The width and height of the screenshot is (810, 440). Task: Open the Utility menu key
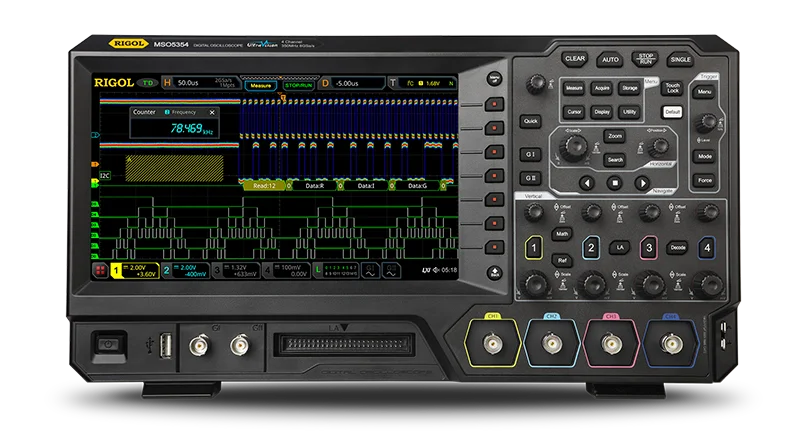click(630, 112)
